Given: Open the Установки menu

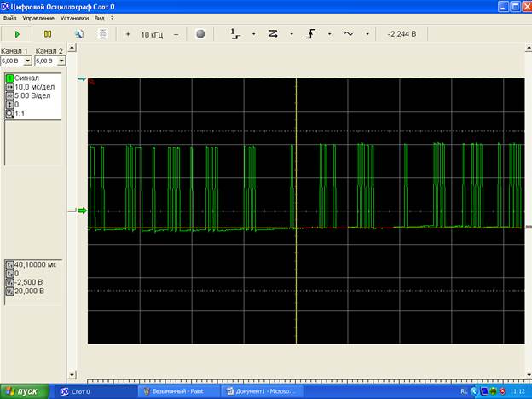Looking at the screenshot, I should pyautogui.click(x=74, y=18).
